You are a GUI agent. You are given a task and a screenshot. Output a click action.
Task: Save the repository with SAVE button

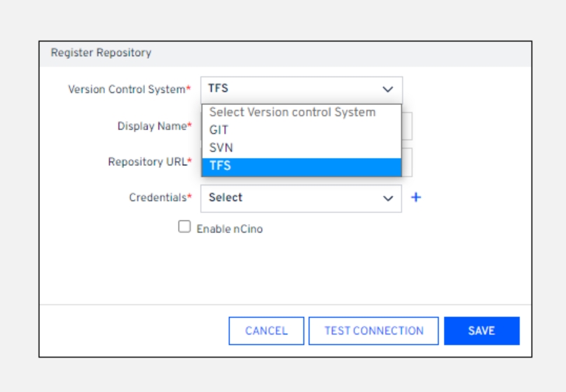click(481, 331)
